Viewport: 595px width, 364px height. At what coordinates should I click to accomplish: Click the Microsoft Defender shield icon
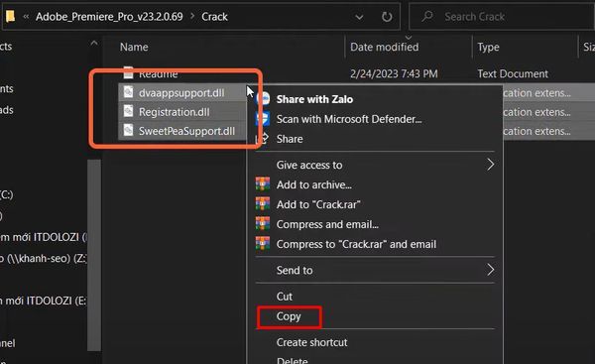point(263,119)
